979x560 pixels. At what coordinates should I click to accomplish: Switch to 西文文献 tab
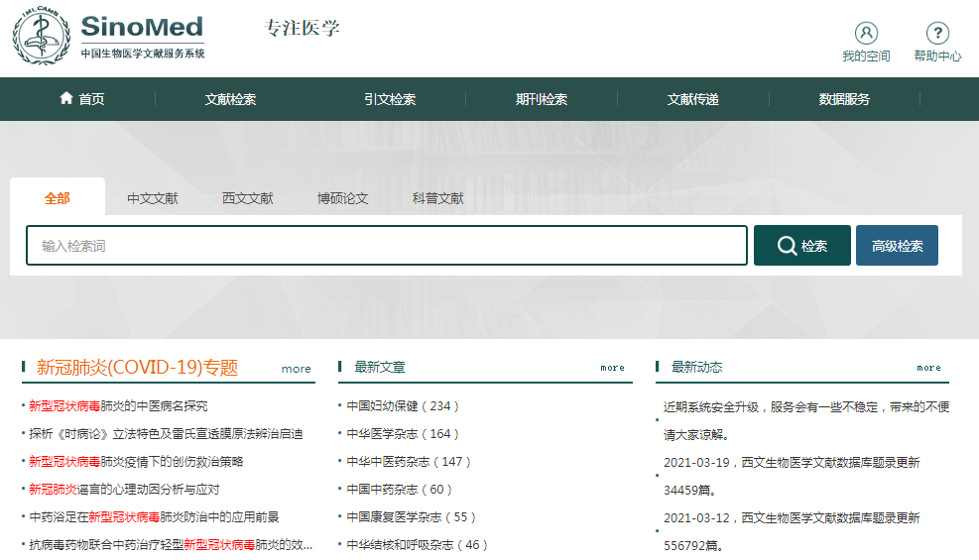click(248, 198)
